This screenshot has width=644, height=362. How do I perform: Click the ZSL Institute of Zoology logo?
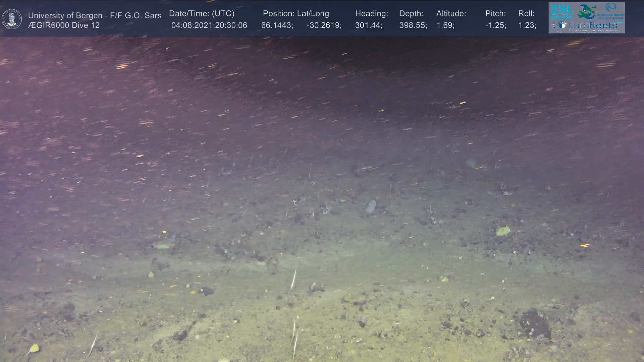pyautogui.click(x=562, y=11)
